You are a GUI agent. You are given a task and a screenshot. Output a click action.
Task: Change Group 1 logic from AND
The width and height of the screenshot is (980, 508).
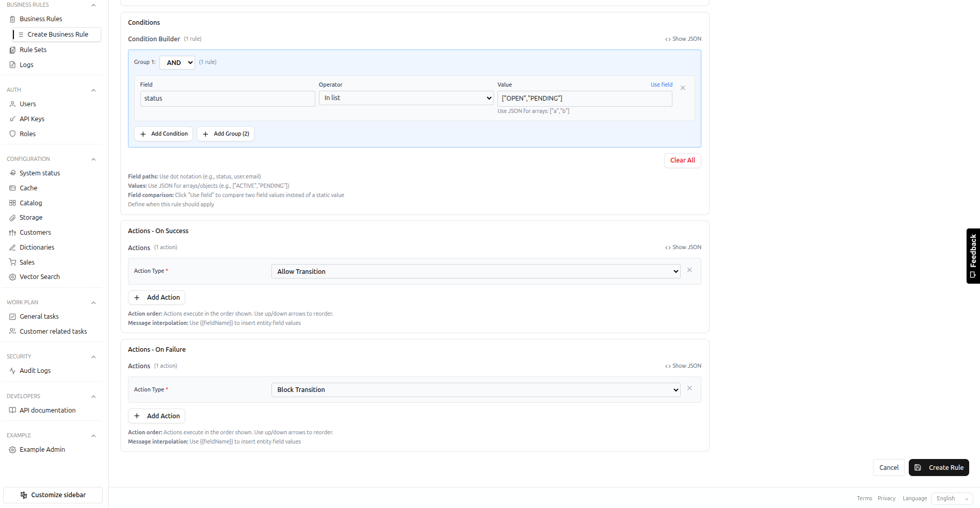click(x=177, y=62)
